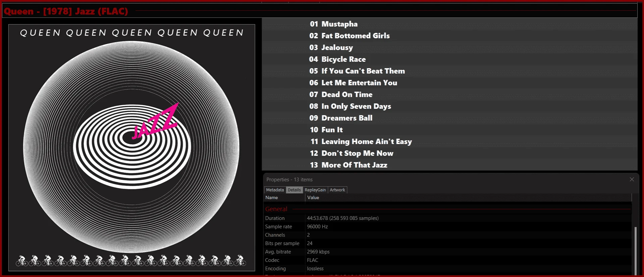The image size is (644, 277).
Task: Click the Duration value 44:53.678
Action: coord(343,218)
